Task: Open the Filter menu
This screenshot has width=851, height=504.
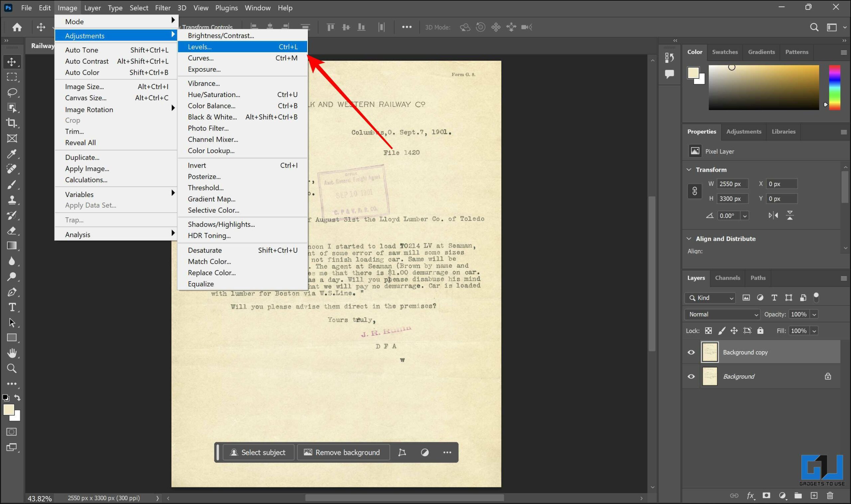Action: (163, 8)
